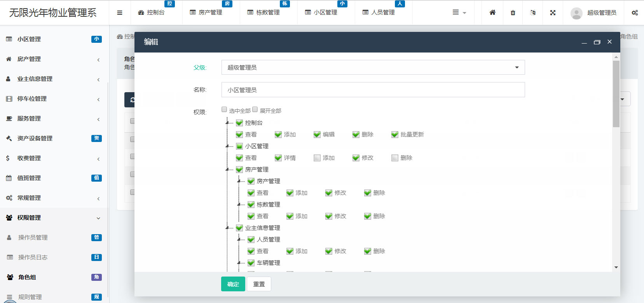644x303 pixels.
Task: Click the trash icon in top bar
Action: (x=513, y=12)
